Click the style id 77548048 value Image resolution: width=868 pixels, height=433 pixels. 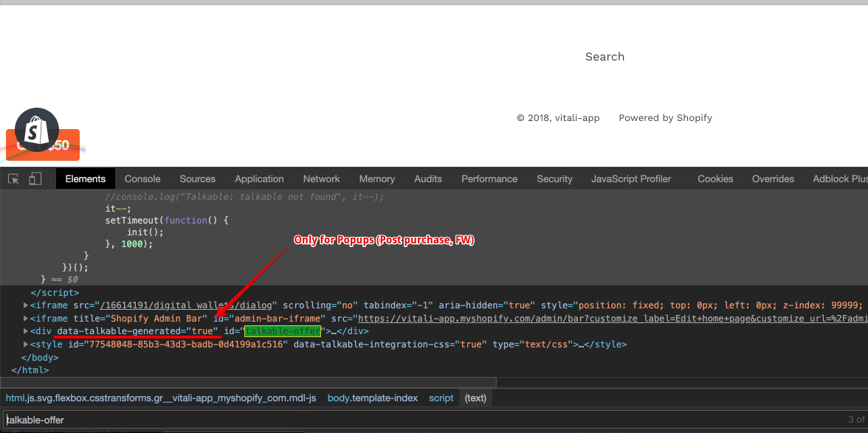pyautogui.click(x=185, y=344)
